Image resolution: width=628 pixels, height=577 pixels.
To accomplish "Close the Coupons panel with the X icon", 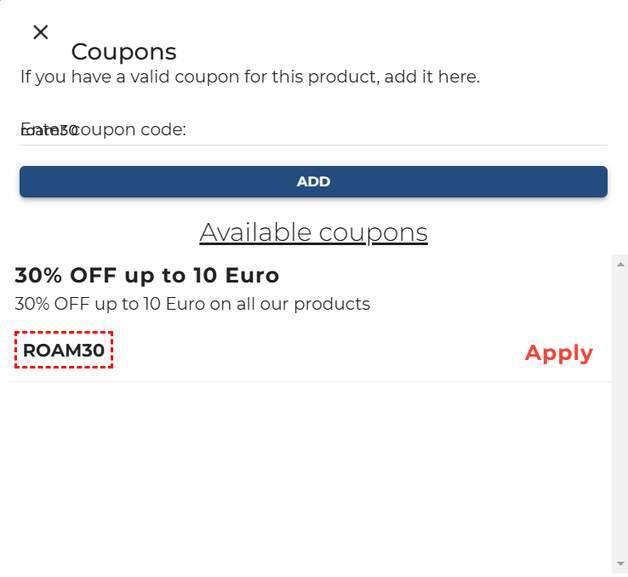I will 40,32.
